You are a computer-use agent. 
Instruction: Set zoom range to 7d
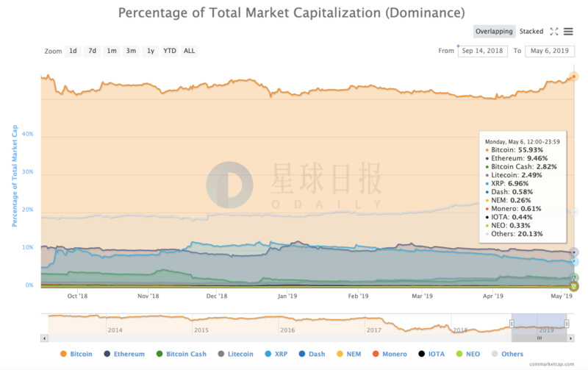pyautogui.click(x=93, y=51)
